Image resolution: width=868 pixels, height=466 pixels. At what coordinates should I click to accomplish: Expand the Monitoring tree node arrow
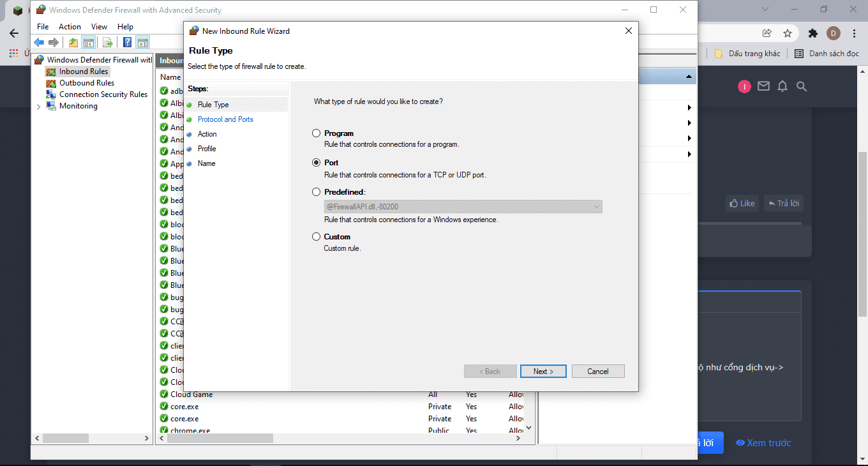(39, 107)
